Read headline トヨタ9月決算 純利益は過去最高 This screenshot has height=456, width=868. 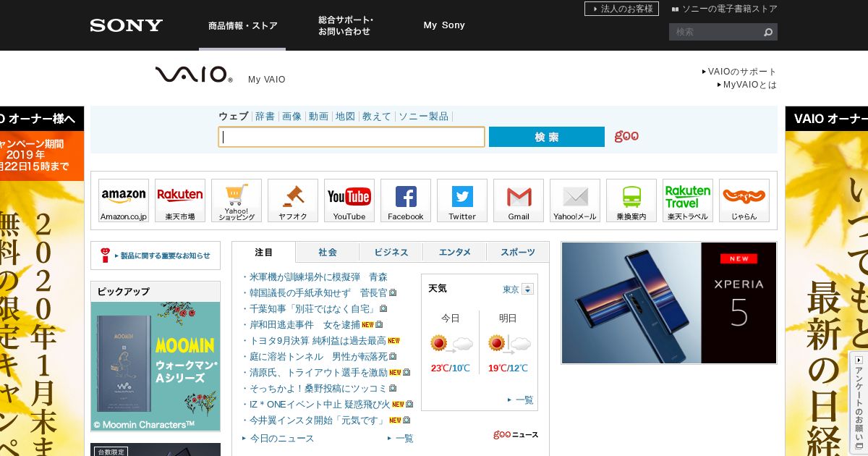[x=318, y=340]
